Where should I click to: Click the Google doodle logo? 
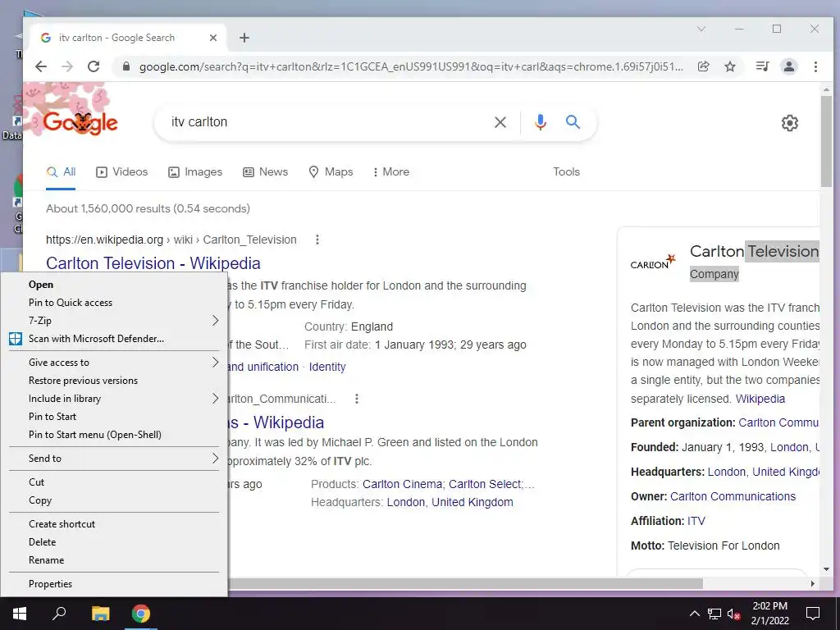(x=80, y=122)
